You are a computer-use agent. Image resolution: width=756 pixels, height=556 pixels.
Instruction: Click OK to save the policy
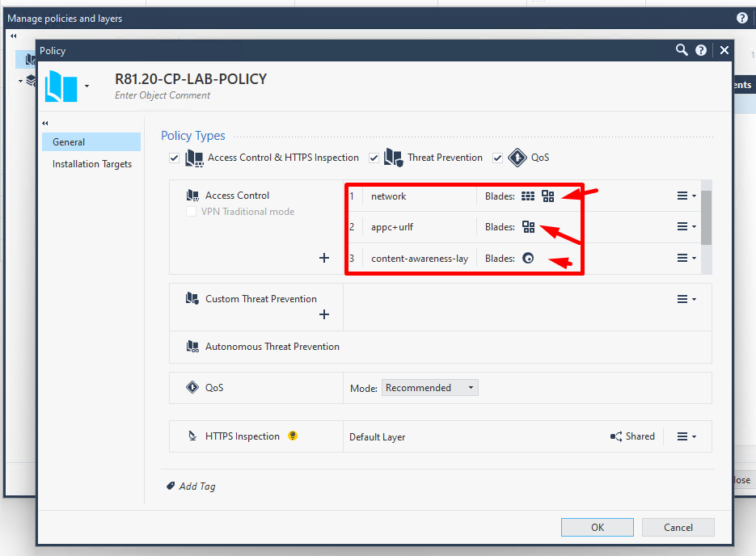pos(598,528)
